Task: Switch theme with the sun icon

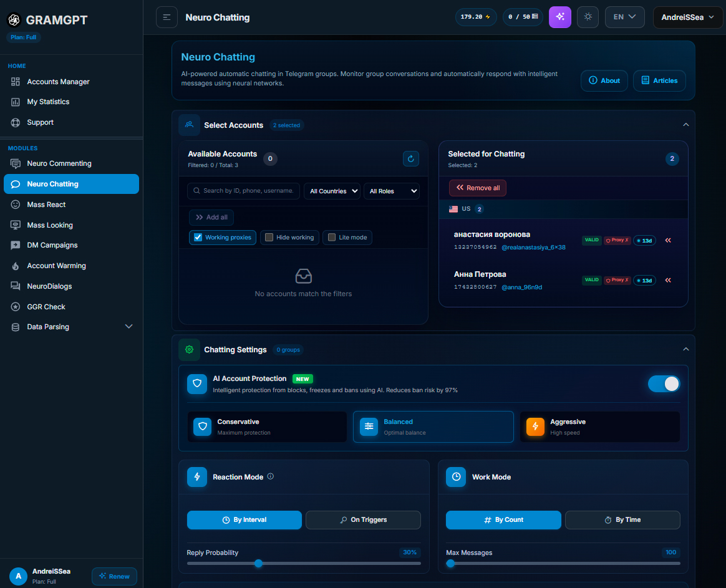Action: click(x=588, y=17)
